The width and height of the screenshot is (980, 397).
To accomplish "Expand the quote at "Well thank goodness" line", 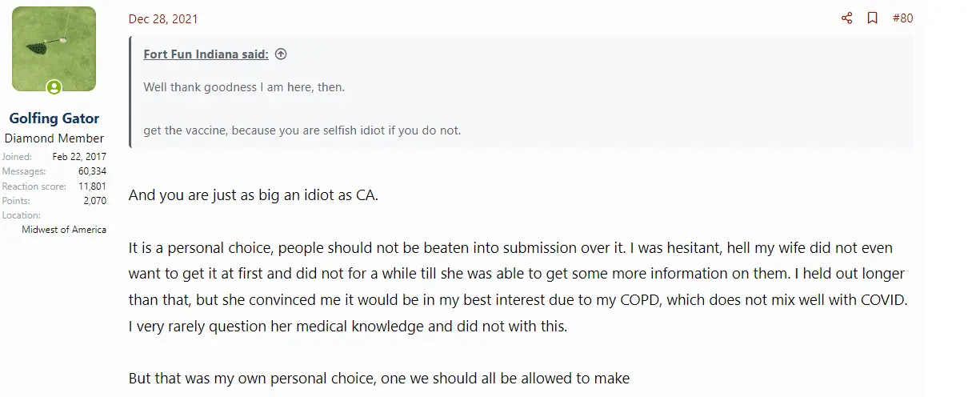I will [244, 86].
